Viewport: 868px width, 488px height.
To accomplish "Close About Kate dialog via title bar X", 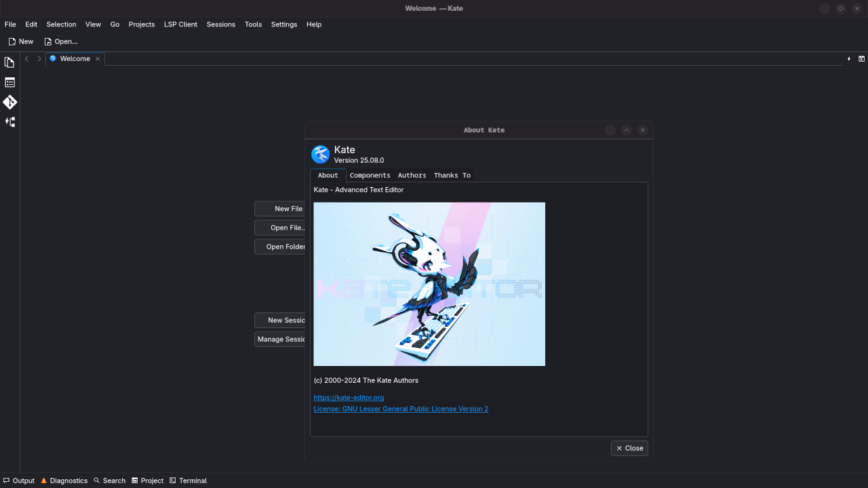I will coord(643,130).
